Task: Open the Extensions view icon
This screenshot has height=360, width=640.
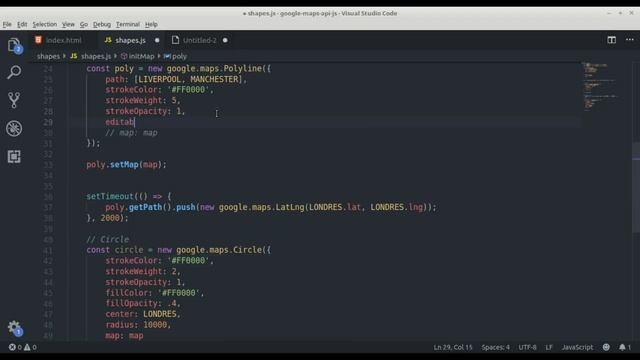Action: click(14, 156)
